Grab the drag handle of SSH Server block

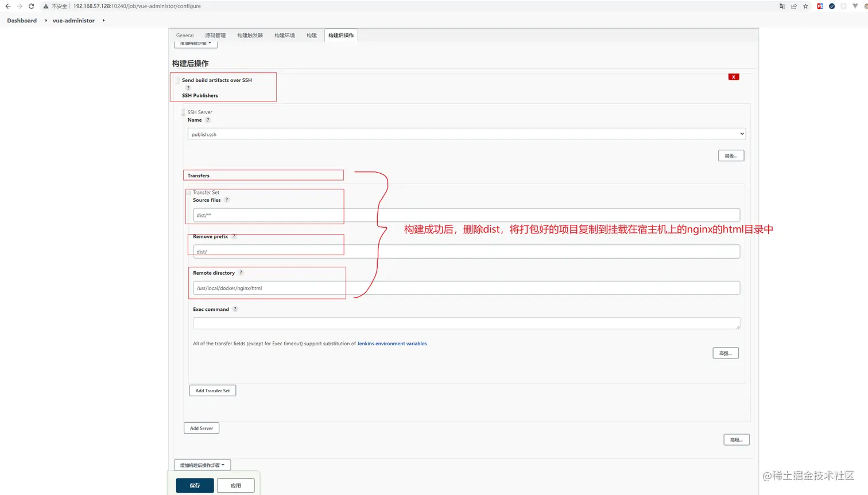183,112
